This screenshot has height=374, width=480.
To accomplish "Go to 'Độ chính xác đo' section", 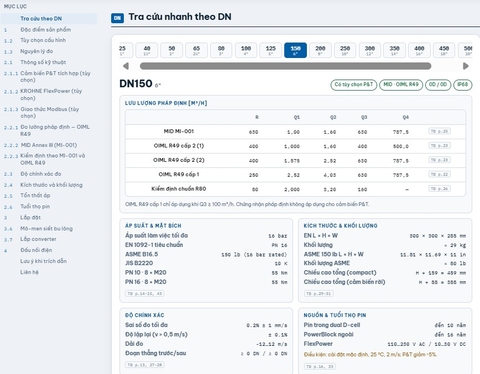I will (41, 174).
